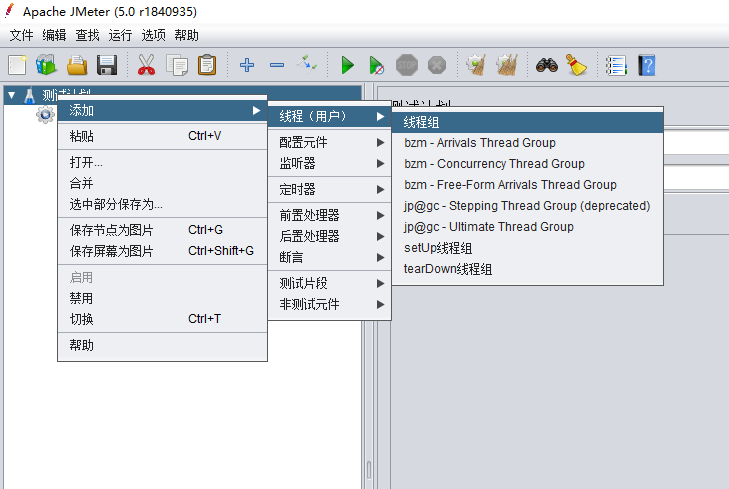
Task: Click the New test plan icon
Action: (x=17, y=65)
